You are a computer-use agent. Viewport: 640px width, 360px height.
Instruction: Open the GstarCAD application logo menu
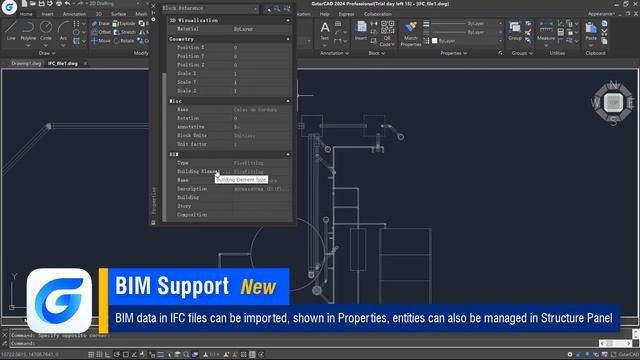click(x=9, y=7)
